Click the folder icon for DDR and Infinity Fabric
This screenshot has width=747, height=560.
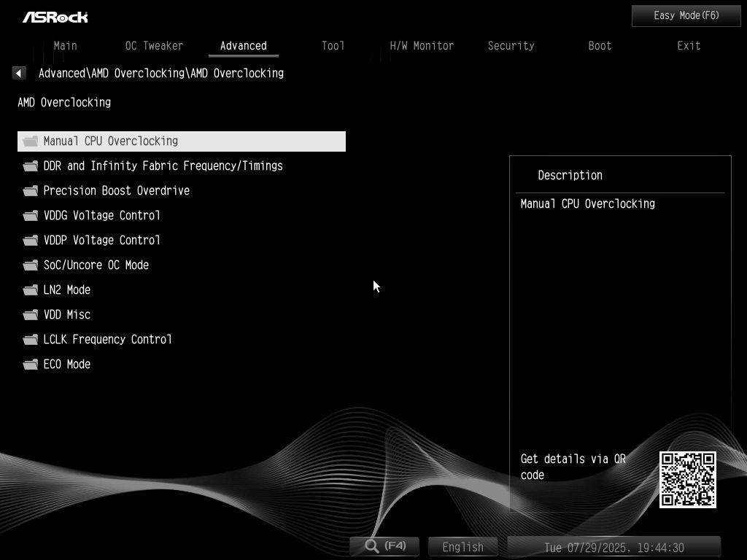(31, 166)
